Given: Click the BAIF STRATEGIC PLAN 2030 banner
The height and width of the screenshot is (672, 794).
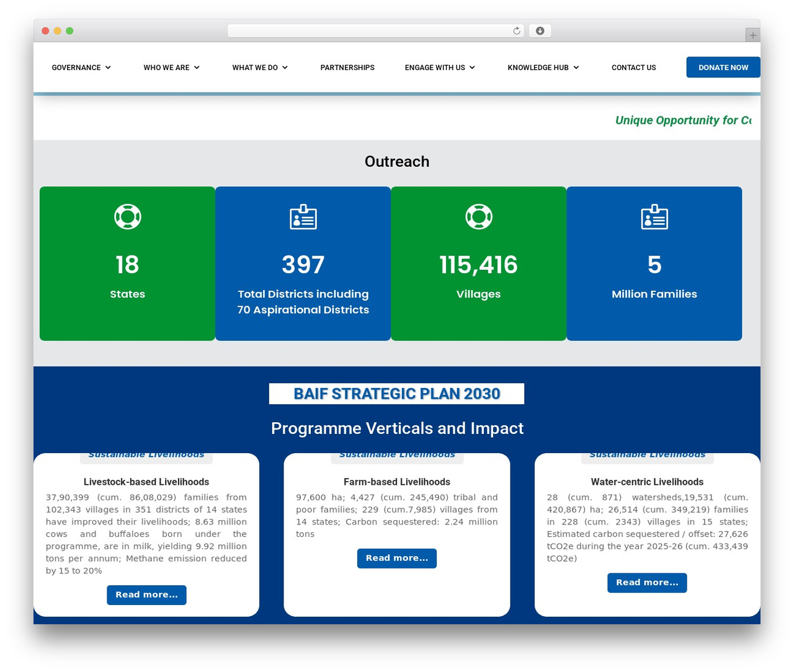Looking at the screenshot, I should point(397,394).
